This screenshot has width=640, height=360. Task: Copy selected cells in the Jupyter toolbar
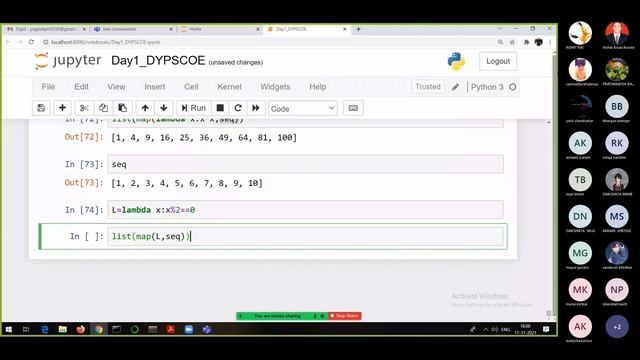click(103, 108)
